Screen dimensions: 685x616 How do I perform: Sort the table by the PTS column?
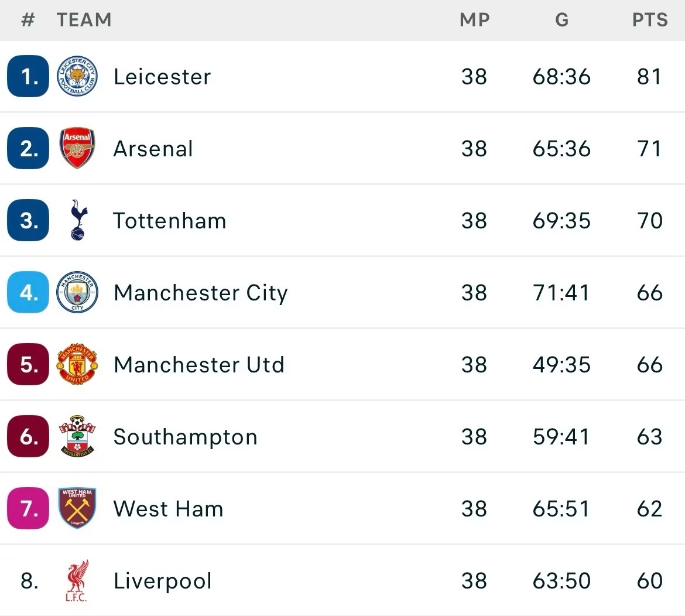click(x=650, y=20)
